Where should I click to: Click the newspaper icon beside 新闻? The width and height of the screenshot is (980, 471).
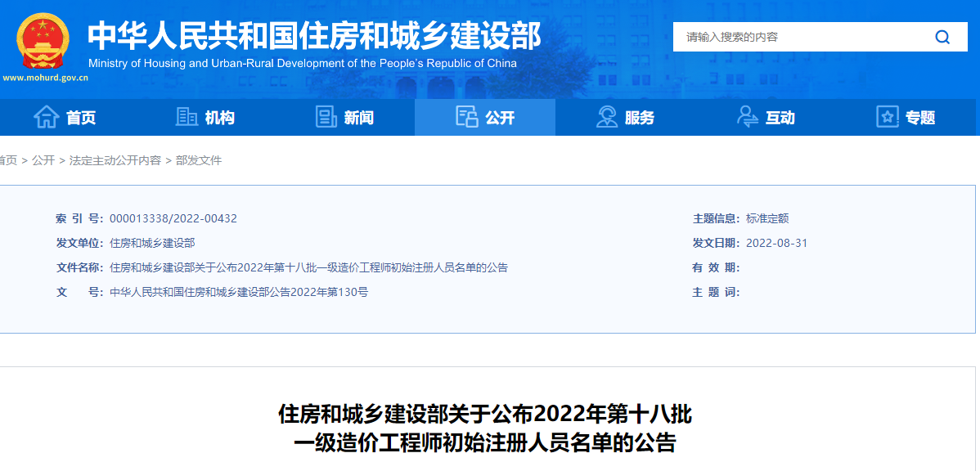click(x=326, y=118)
